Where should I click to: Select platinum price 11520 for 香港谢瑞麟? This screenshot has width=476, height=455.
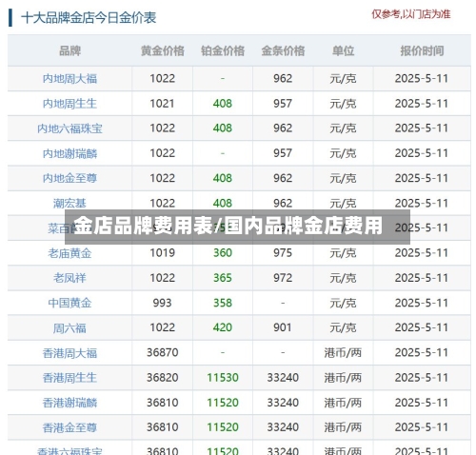223,403
